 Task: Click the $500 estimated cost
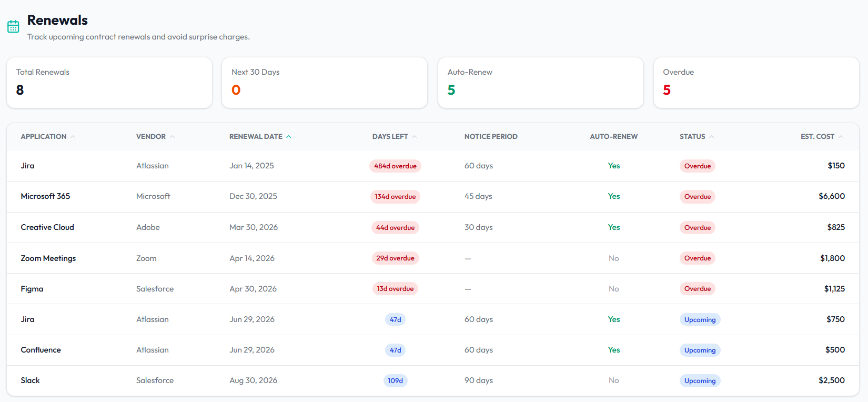[x=835, y=350]
